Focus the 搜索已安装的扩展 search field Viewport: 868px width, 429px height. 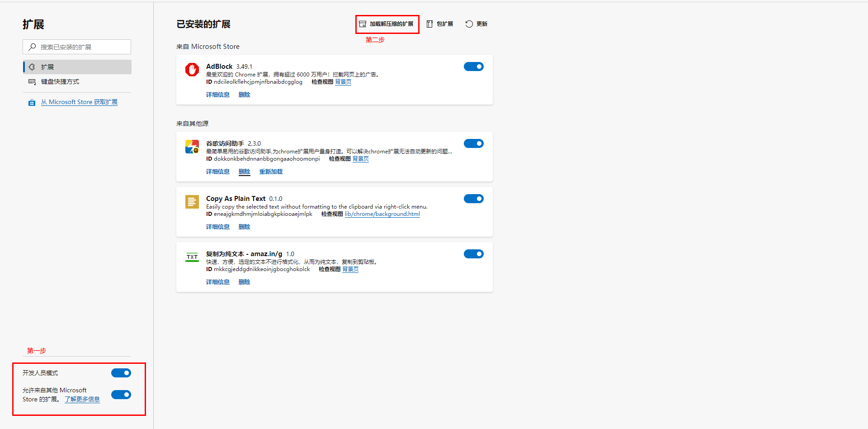point(77,47)
